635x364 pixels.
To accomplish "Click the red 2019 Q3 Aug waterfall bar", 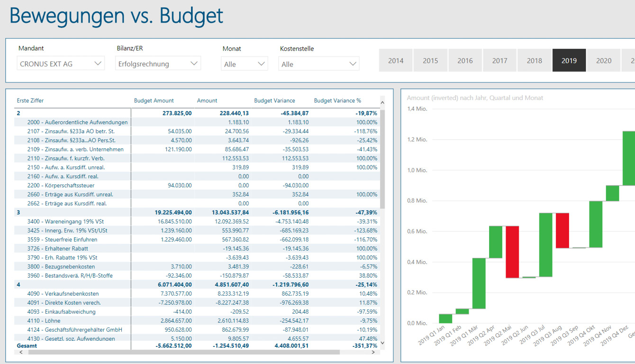I will [x=562, y=230].
